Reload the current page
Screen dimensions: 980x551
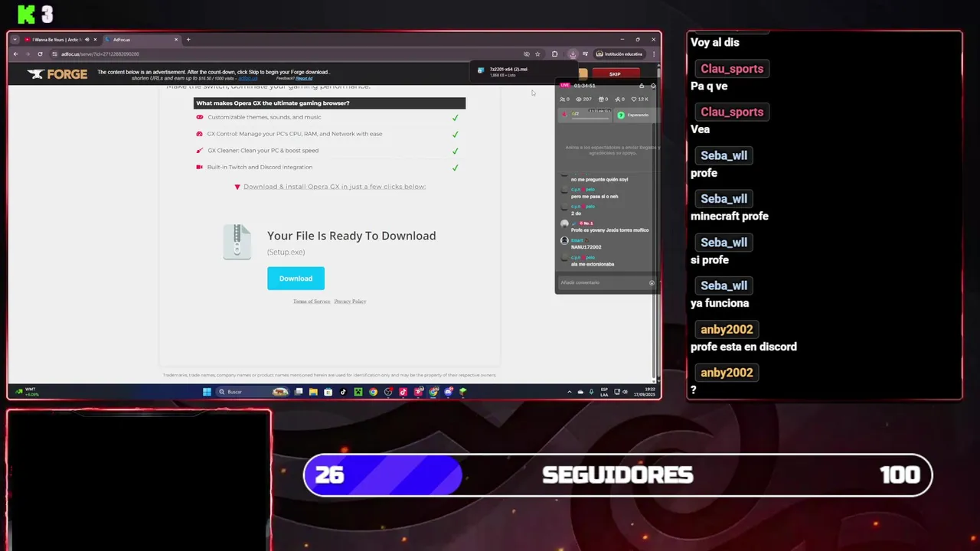40,54
